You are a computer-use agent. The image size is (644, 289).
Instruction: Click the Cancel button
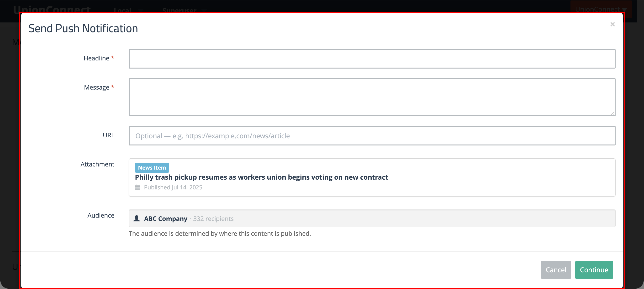pos(556,270)
